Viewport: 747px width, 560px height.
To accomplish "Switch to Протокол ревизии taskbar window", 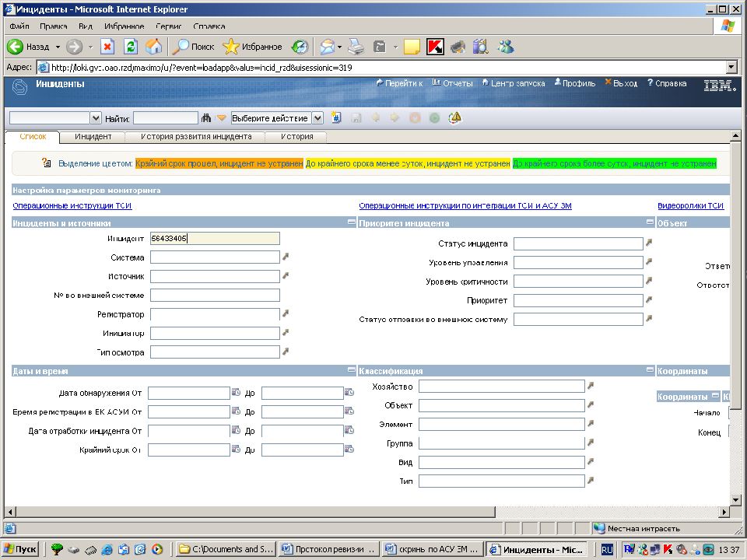I will [328, 549].
